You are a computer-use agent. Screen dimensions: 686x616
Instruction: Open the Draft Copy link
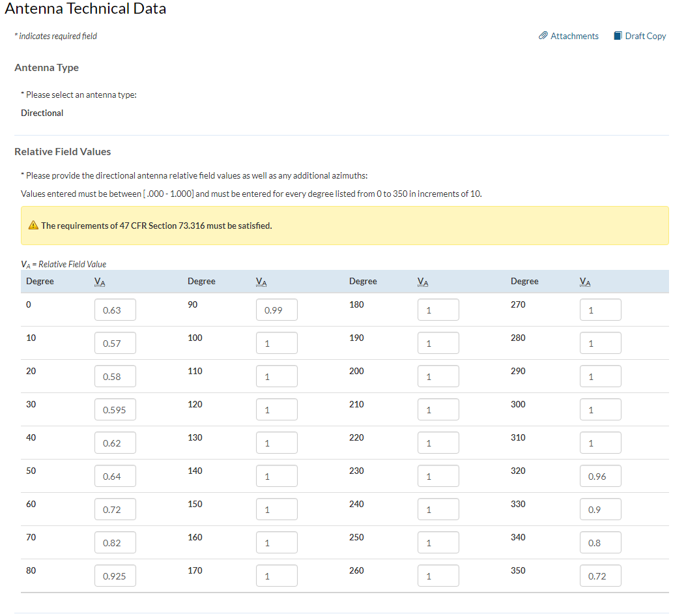[645, 36]
